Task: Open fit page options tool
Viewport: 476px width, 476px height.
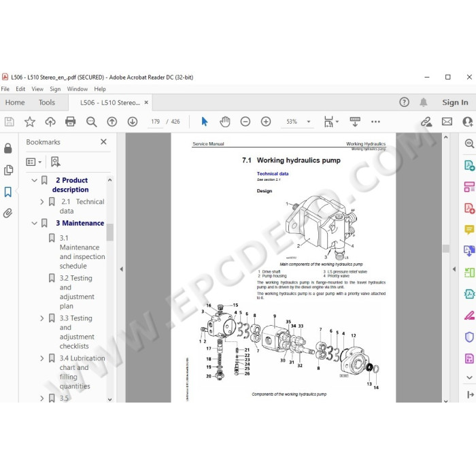Action: (331, 122)
